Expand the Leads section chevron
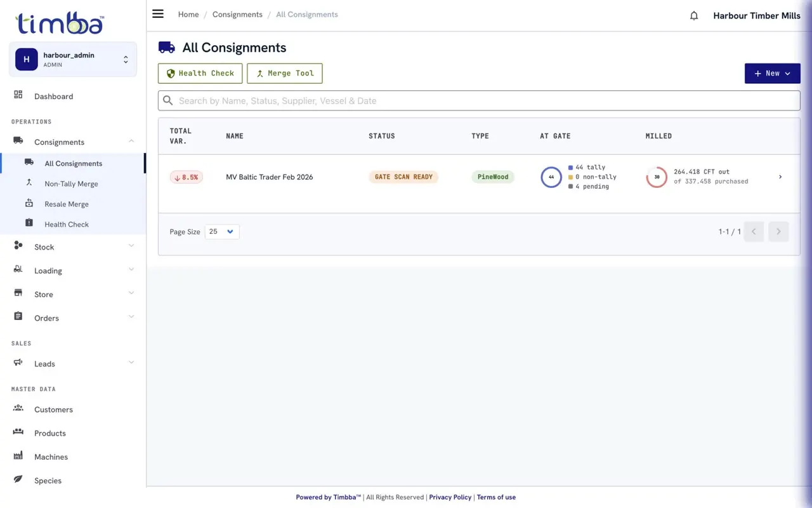 coord(131,363)
